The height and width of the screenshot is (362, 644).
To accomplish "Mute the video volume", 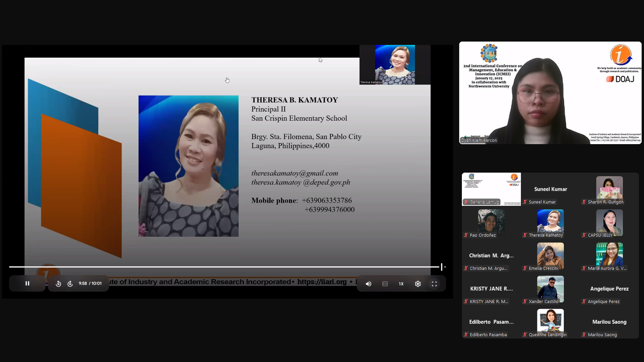I will 368,284.
